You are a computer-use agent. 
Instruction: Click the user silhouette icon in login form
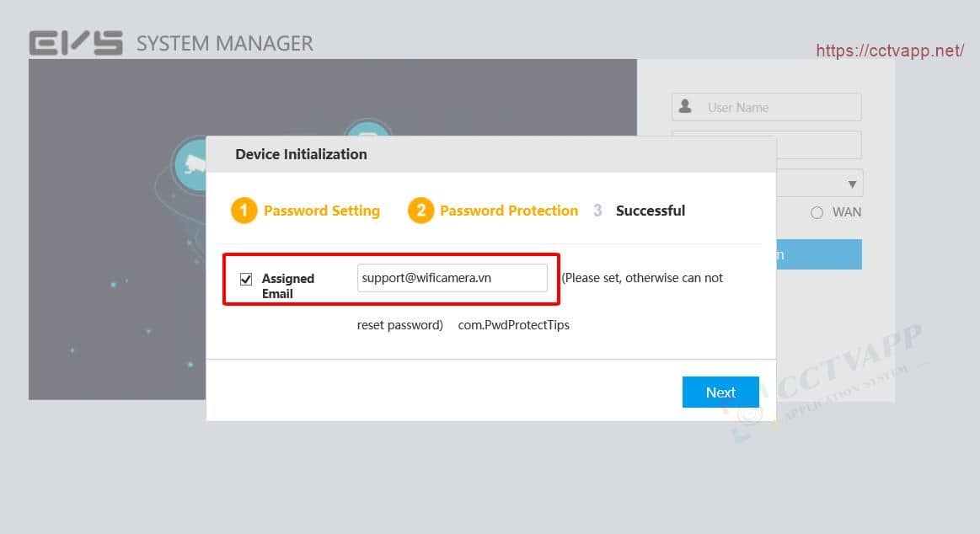685,107
